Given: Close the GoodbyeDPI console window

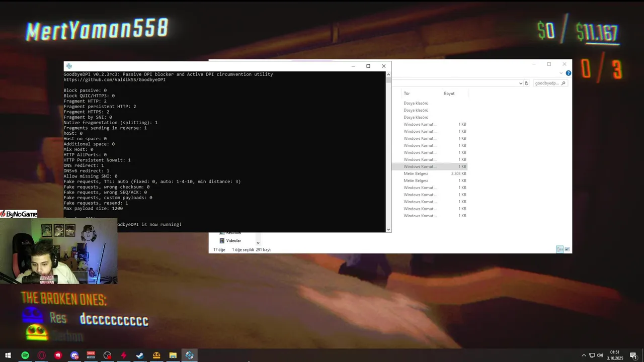Looking at the screenshot, I should [x=383, y=66].
